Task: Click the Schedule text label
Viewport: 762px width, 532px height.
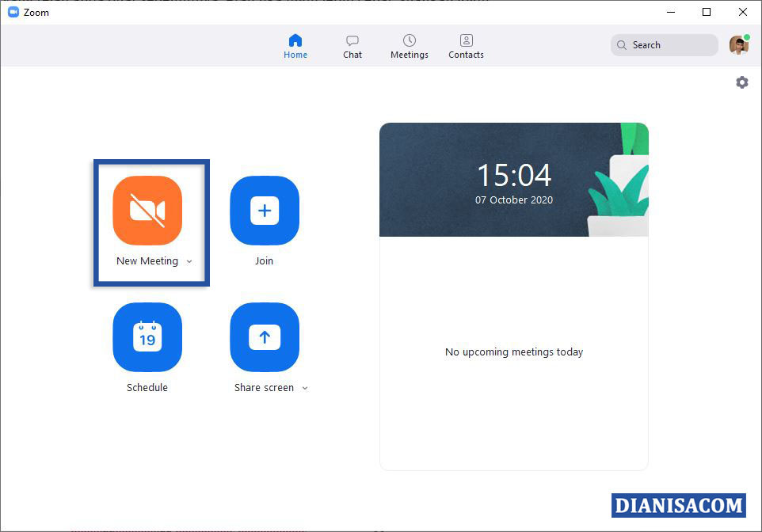Action: 147,388
